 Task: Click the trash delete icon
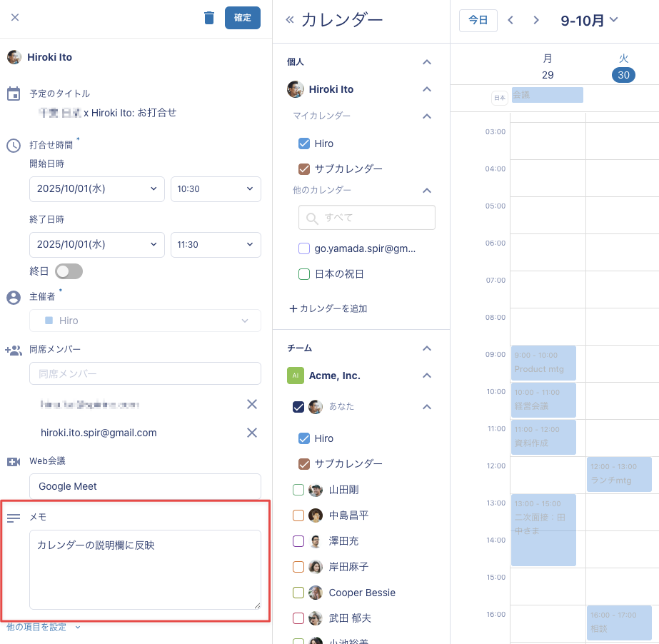click(x=209, y=18)
